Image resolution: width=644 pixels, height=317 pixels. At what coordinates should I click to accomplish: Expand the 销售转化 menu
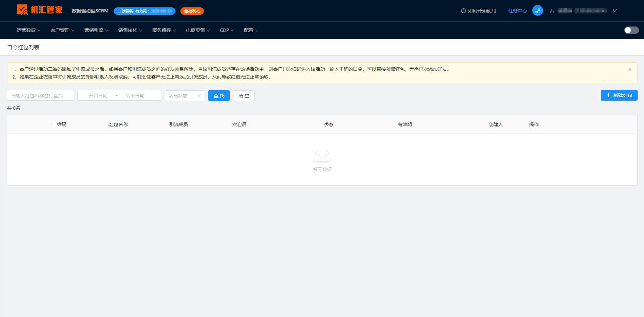[130, 30]
